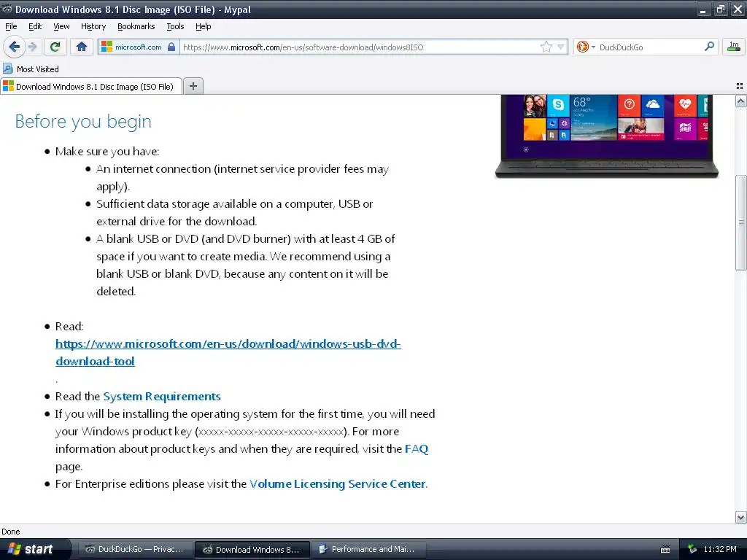
Task: Reload the page with the refresh icon
Action: tap(55, 47)
